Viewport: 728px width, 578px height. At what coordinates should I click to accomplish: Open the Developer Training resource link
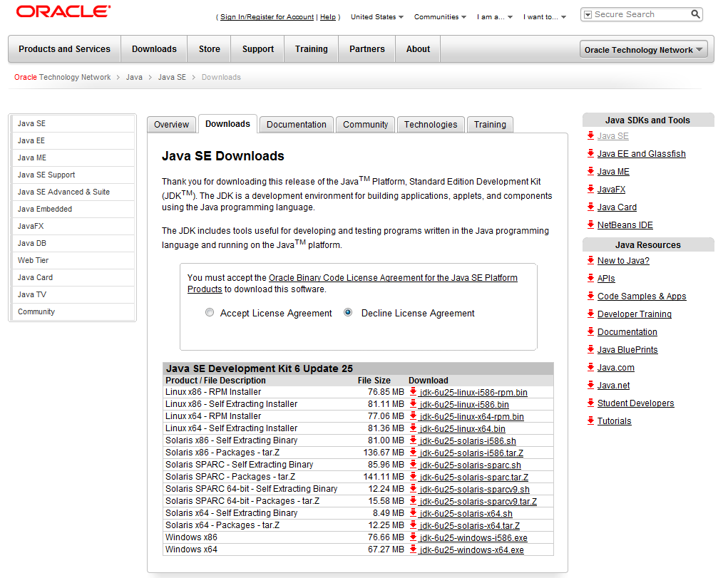point(634,314)
